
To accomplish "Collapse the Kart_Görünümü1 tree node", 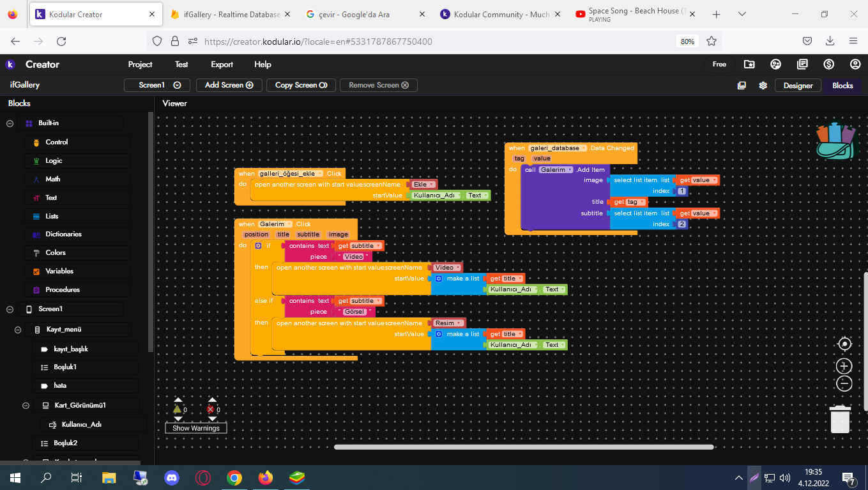I will (26, 406).
